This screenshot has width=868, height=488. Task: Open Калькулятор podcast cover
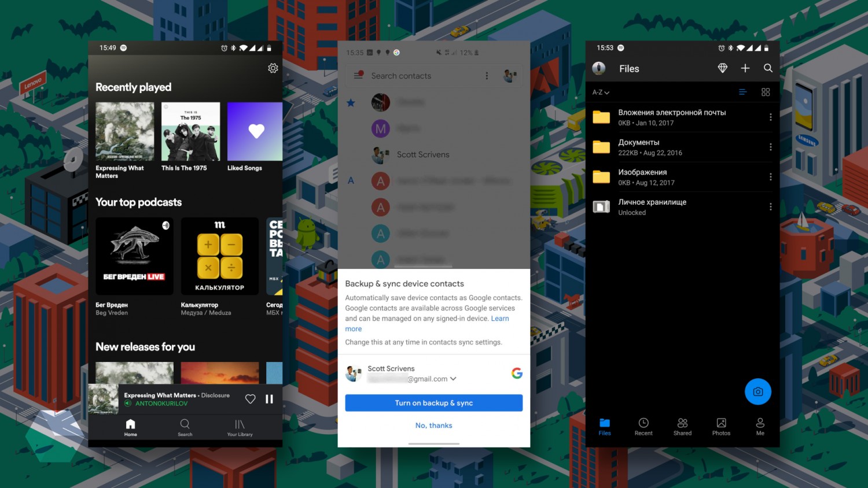coord(220,256)
